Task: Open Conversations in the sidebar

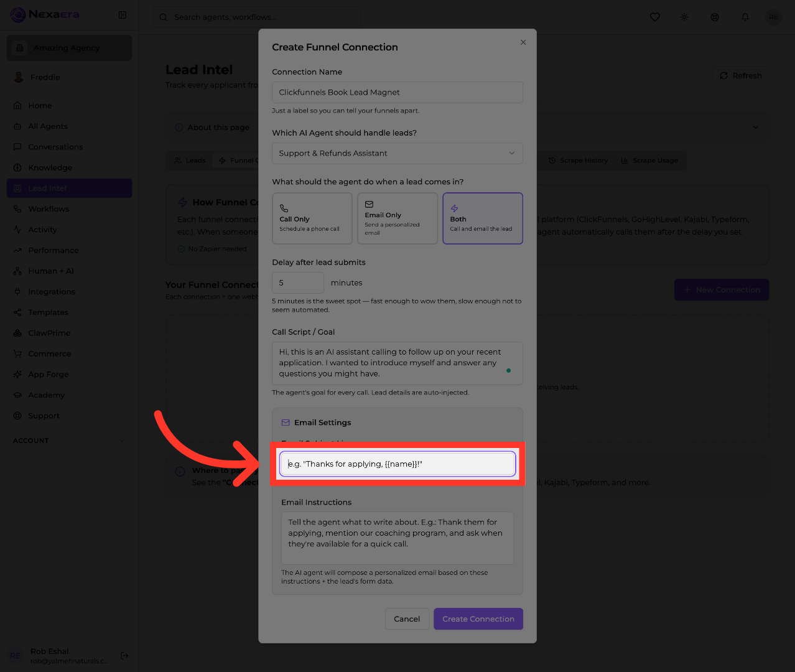Action: (x=69, y=147)
